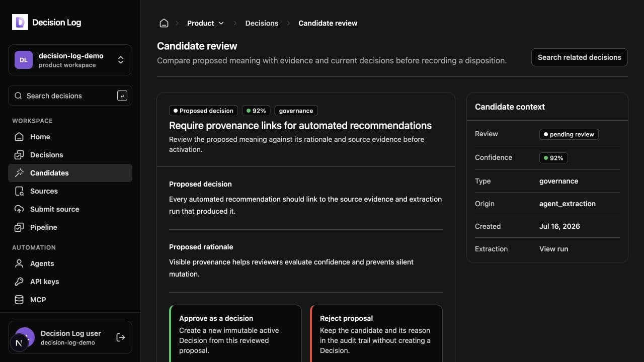Go to Decisions breadcrumb link
This screenshot has width=644, height=362.
[262, 23]
